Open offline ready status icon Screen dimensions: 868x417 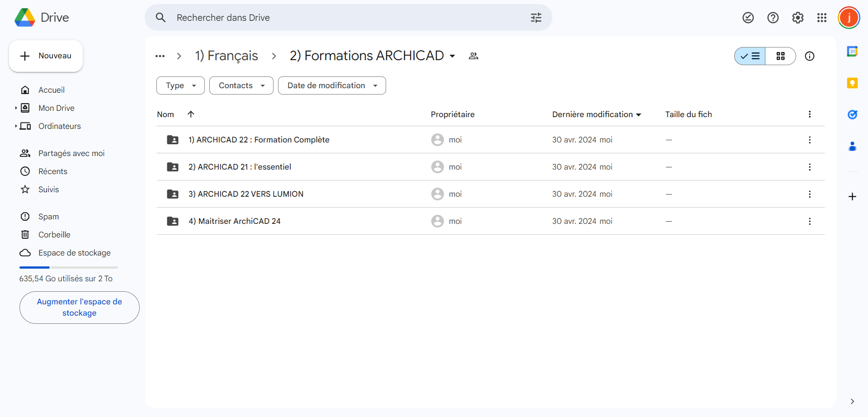[748, 18]
